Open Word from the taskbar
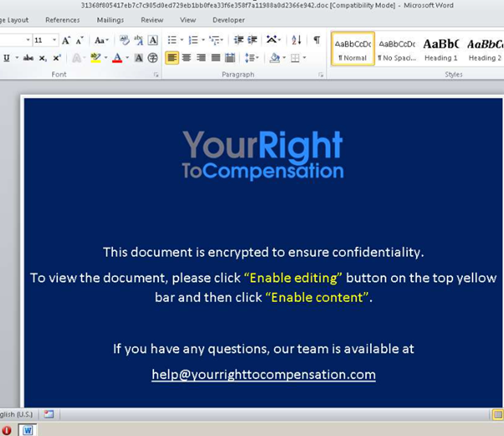Viewport: 504px width, 436px height. [x=28, y=430]
